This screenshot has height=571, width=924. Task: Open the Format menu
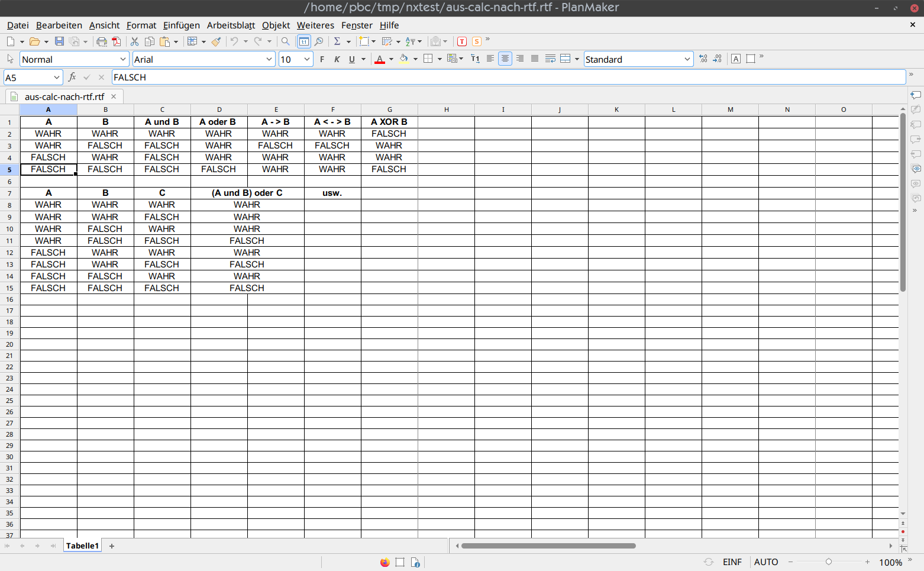(x=141, y=25)
